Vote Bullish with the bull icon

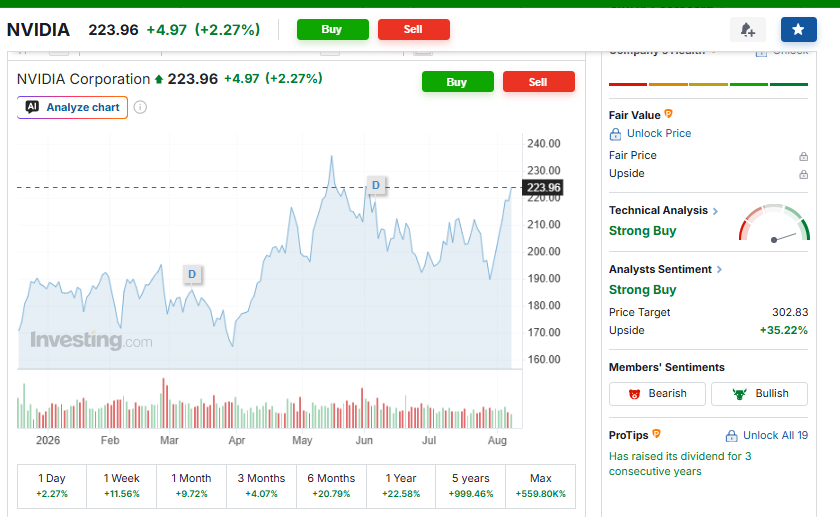pyautogui.click(x=759, y=394)
